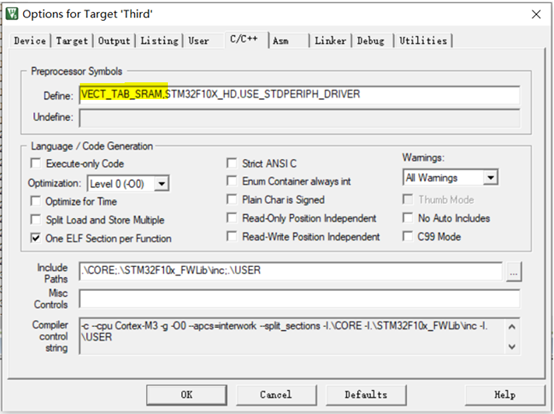Switch to the Device tab
The width and height of the screenshot is (554, 414).
(30, 41)
